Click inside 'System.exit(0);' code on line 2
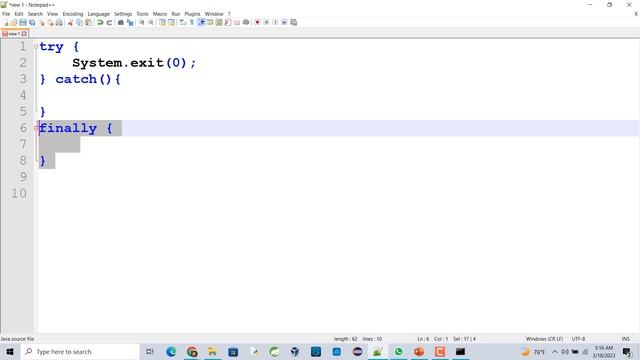Viewport: 640px width, 360px height. click(134, 63)
